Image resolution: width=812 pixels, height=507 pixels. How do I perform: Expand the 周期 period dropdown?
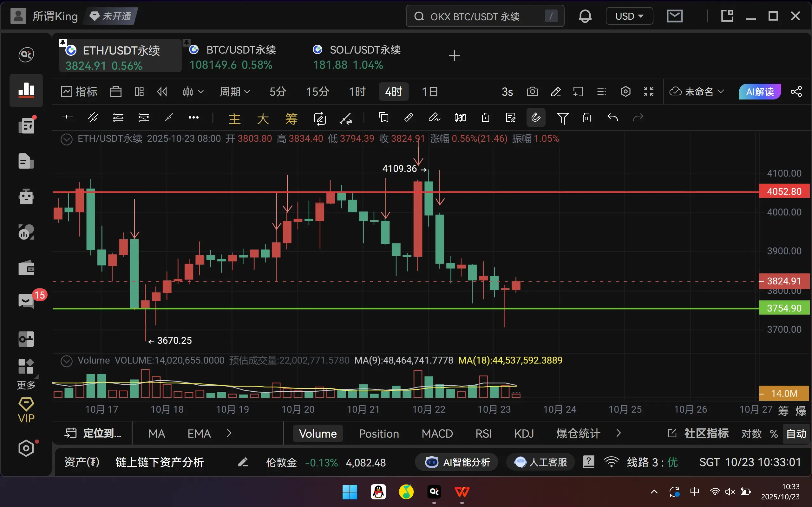pyautogui.click(x=234, y=92)
